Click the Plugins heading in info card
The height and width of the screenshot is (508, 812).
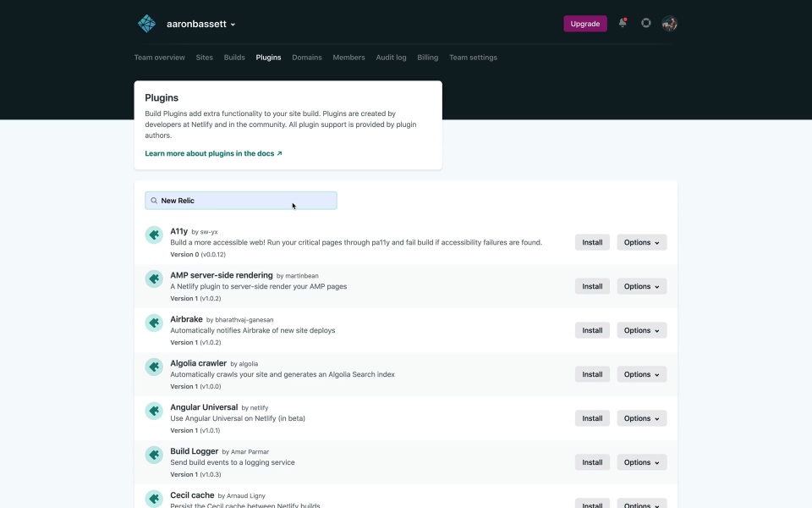[162, 98]
